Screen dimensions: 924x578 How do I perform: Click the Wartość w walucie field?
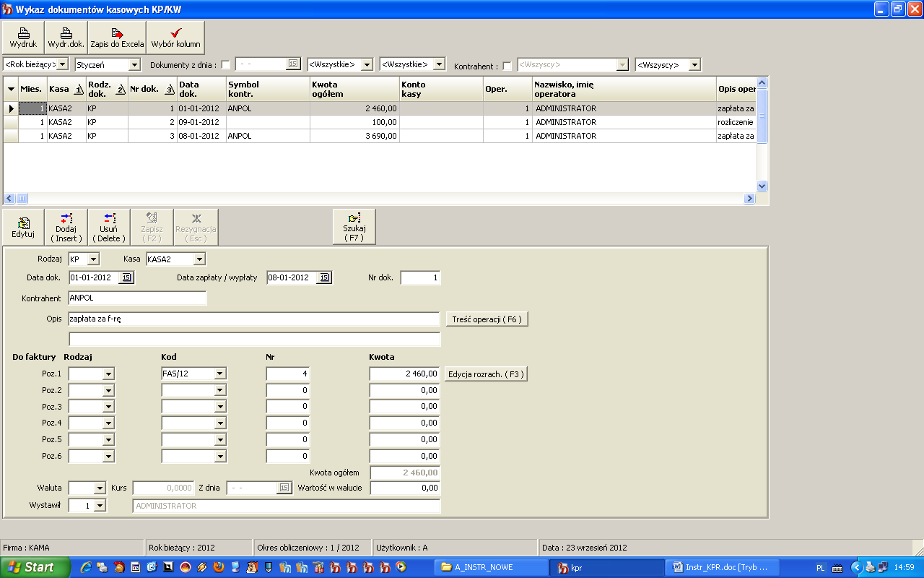pyautogui.click(x=404, y=488)
